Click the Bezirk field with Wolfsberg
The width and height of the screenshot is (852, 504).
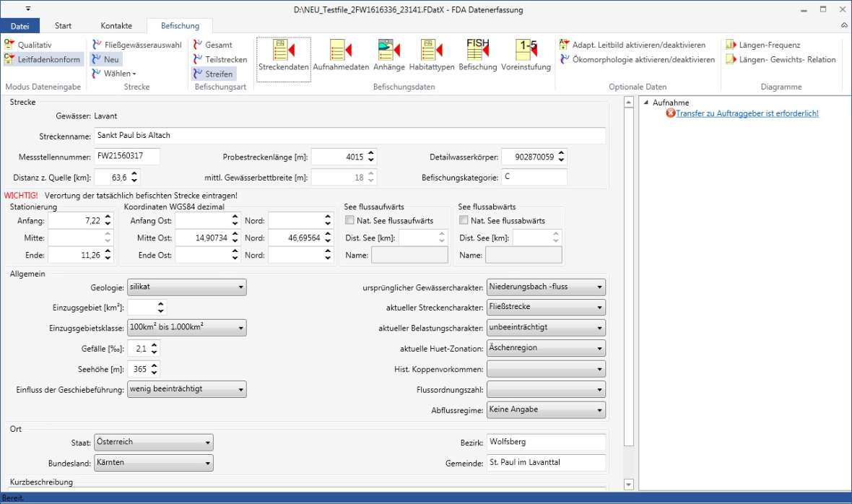[546, 442]
